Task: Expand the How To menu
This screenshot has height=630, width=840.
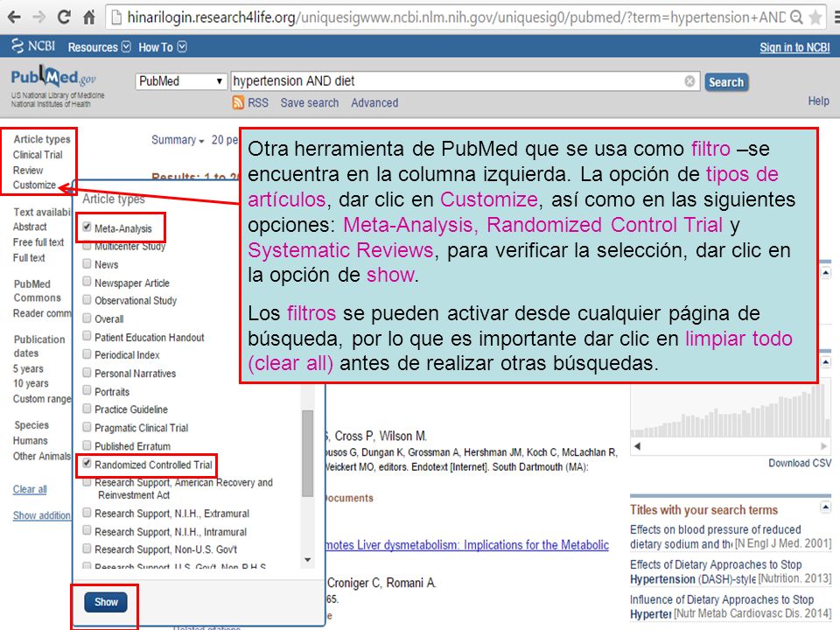Action: coord(163,47)
